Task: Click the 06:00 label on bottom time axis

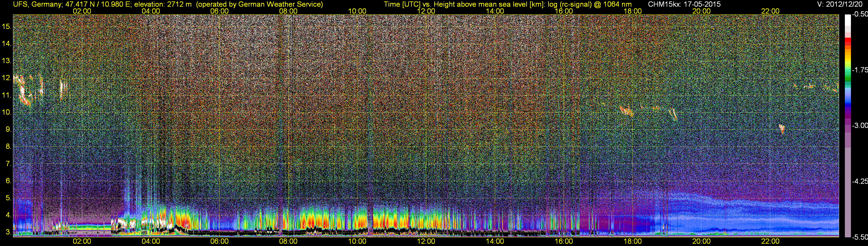Action: [219, 241]
